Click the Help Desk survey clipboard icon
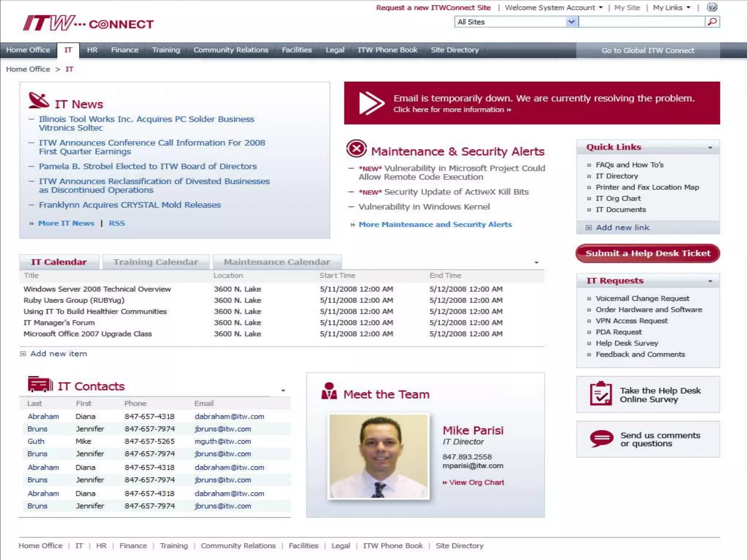This screenshot has width=747, height=560. point(601,394)
